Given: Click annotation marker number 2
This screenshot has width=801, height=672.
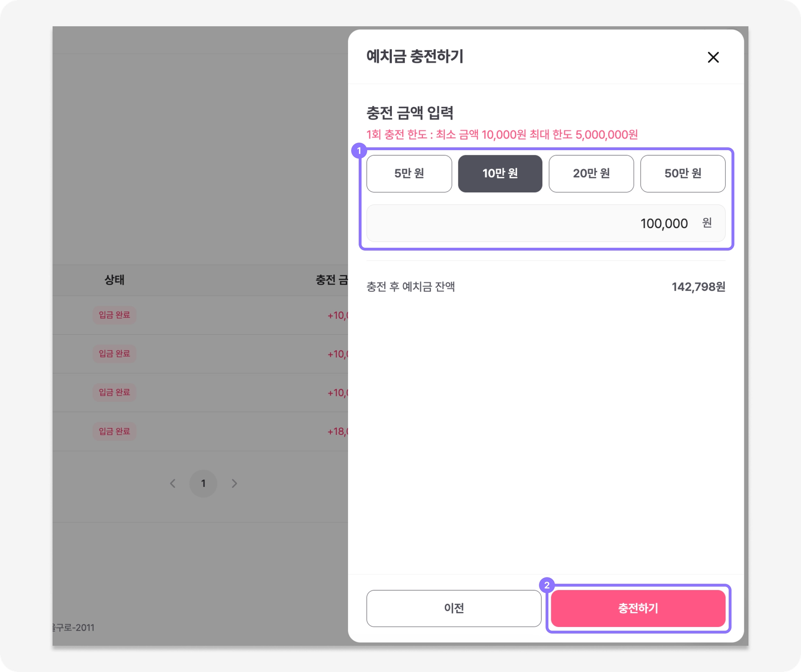Looking at the screenshot, I should (546, 585).
